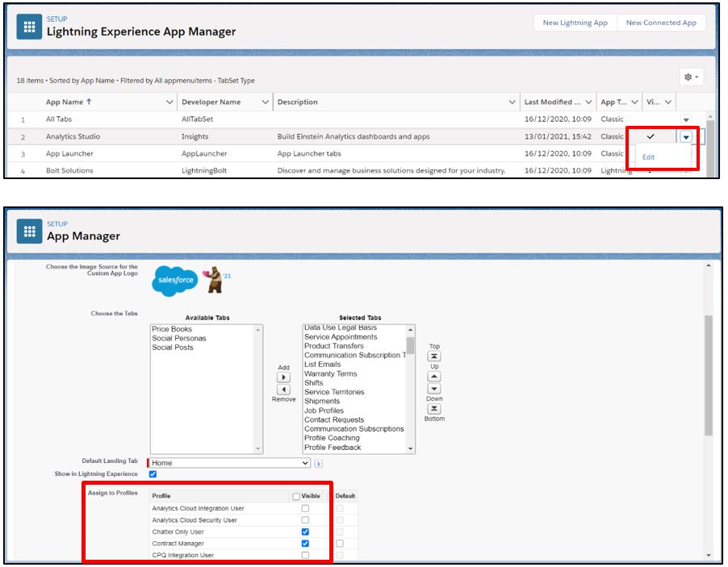Screen dimensions: 728x567
Task: Check Visible for Analytics Cloud Security User
Action: tap(305, 520)
